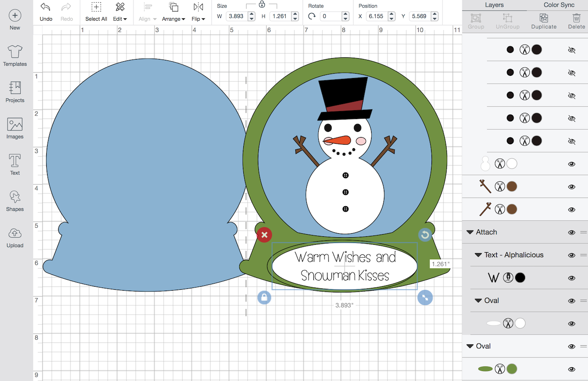Click the rotate handle on the selection box

[x=425, y=235]
